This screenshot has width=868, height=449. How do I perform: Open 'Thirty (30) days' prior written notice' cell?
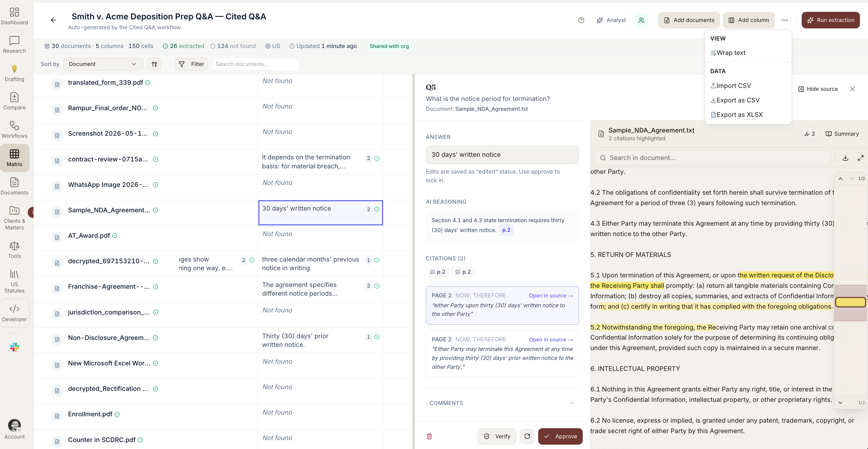click(x=321, y=340)
